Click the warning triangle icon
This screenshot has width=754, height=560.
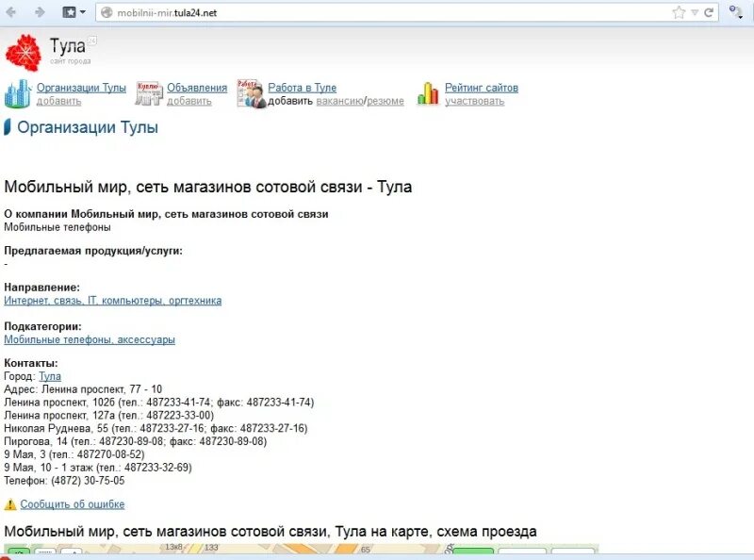pyautogui.click(x=10, y=504)
